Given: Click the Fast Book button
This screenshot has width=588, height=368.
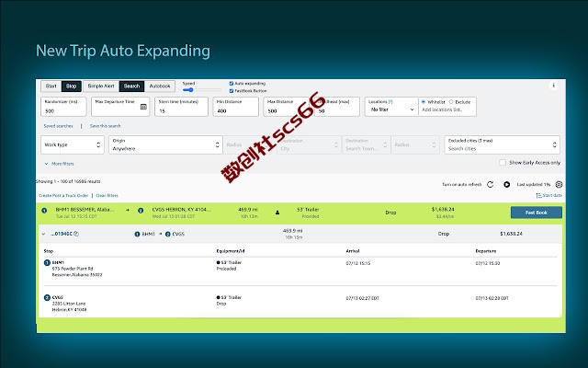Looking at the screenshot, I should coord(537,213).
